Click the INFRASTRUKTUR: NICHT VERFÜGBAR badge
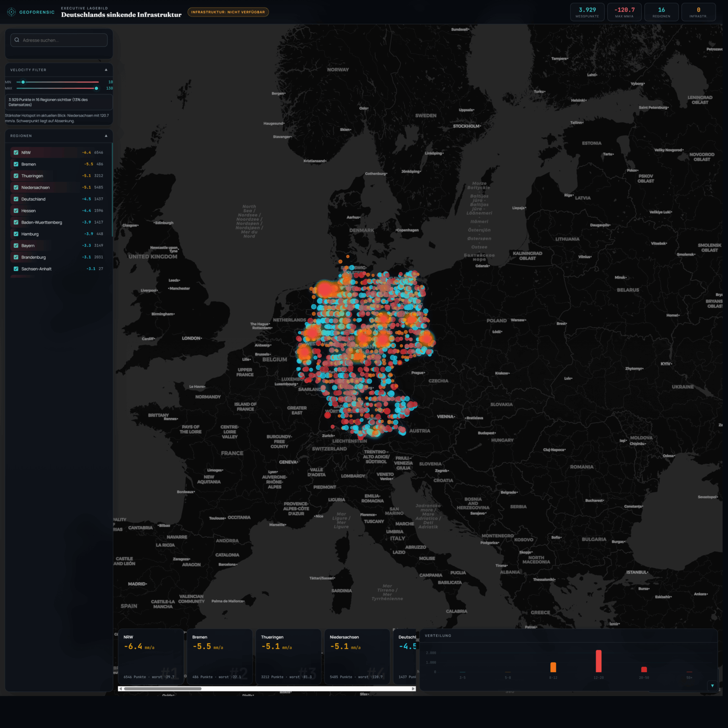This screenshot has height=728, width=728. [228, 12]
